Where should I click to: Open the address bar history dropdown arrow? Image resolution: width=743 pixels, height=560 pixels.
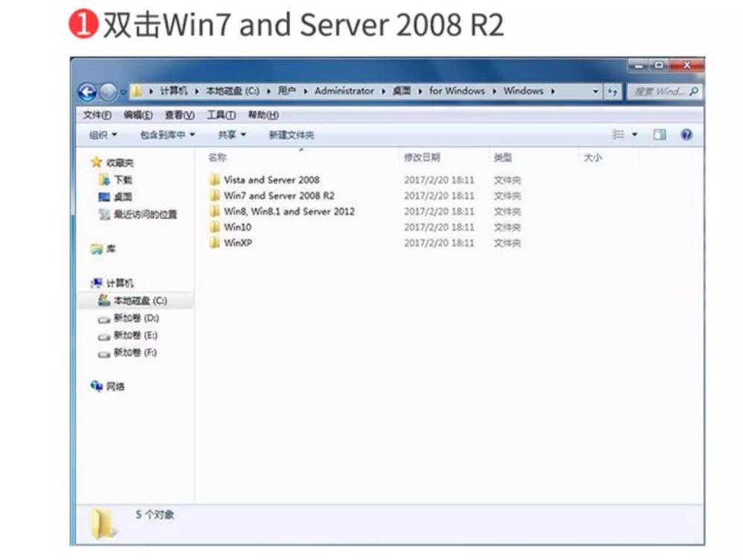coord(595,91)
